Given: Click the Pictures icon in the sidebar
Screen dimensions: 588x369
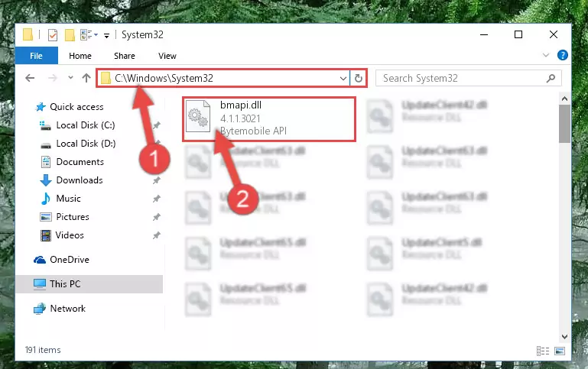Looking at the screenshot, I should (46, 217).
